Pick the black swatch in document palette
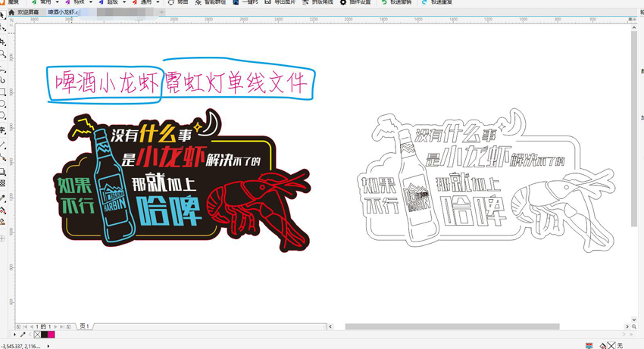Screen dimensions: 644x349 (x=44, y=335)
